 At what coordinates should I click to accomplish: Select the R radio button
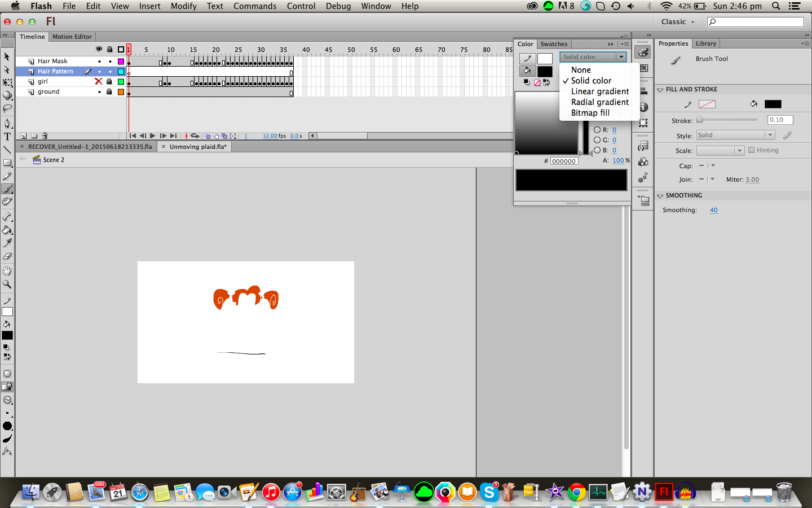coord(597,130)
